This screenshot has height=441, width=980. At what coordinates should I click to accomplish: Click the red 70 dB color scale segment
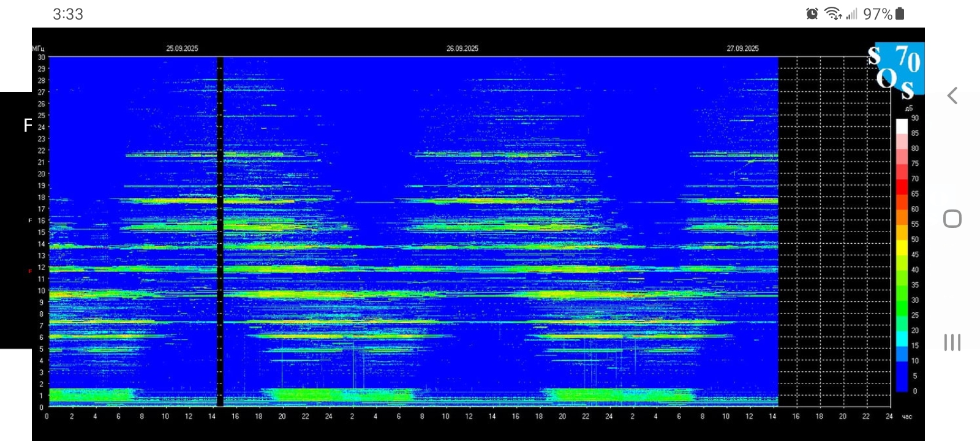click(x=902, y=179)
